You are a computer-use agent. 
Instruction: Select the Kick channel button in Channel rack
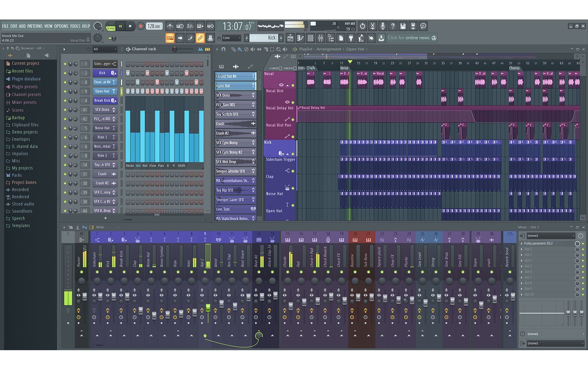coord(105,73)
